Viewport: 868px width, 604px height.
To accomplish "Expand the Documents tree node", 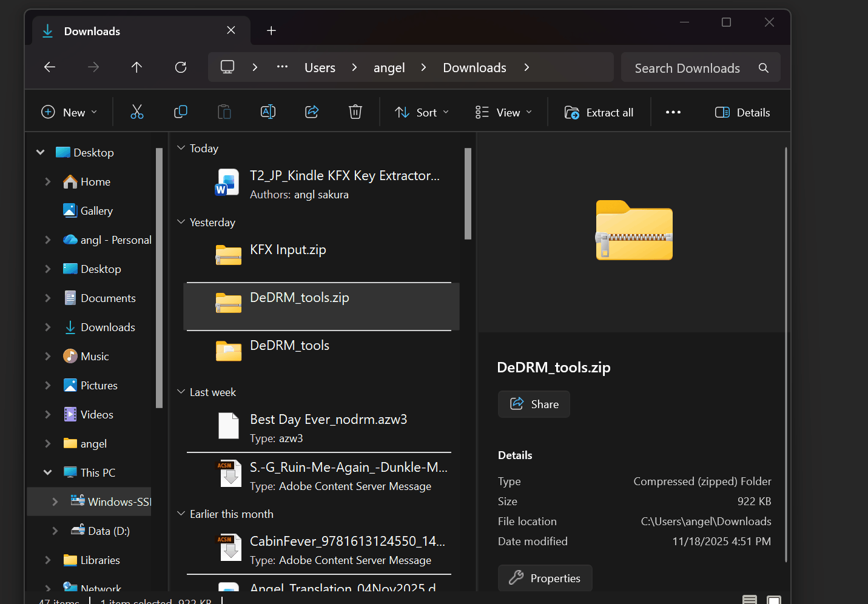I will [48, 298].
